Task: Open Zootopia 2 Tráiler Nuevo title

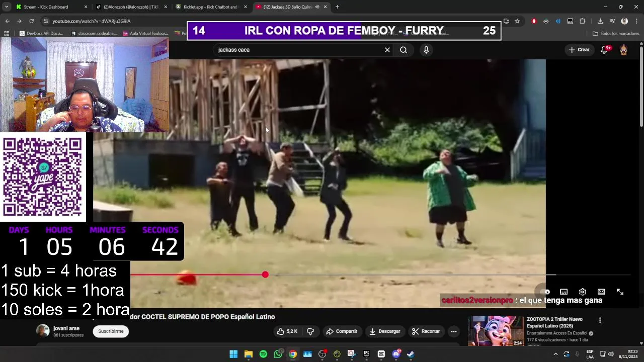Action: (555, 322)
